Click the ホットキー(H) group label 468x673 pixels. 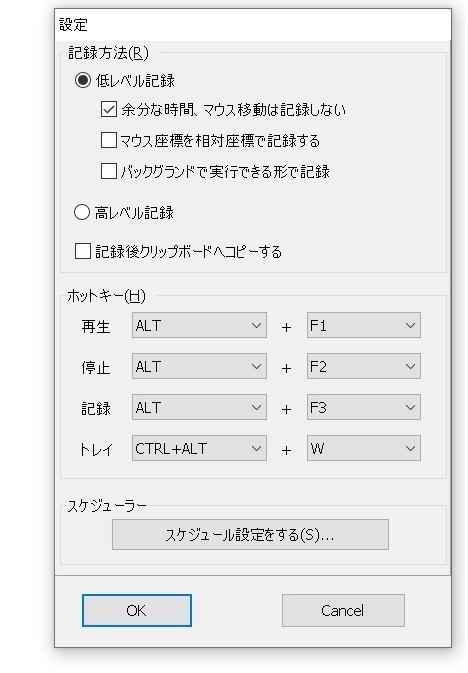(106, 296)
